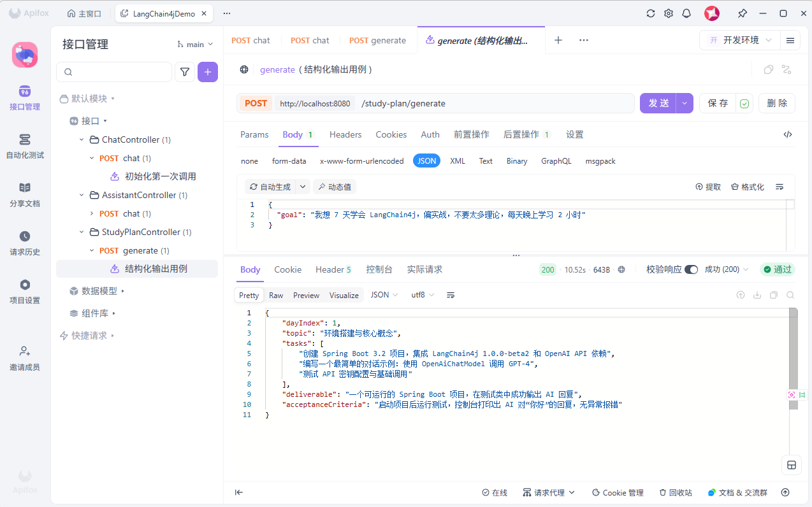
Task: Click the refresh icon in the title bar
Action: pos(651,13)
